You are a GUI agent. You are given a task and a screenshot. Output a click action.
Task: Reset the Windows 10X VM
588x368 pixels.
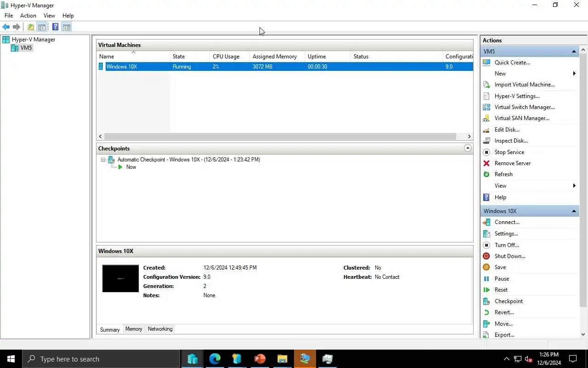pyautogui.click(x=501, y=290)
